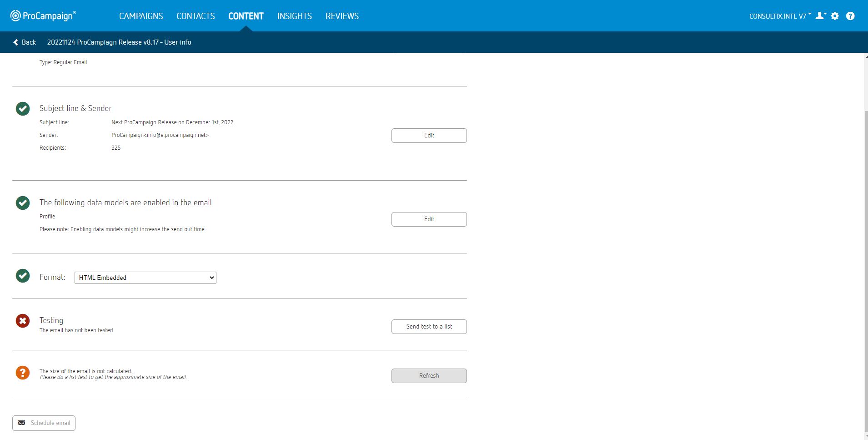Edit the Subject line & Sender section
Image resolution: width=868 pixels, height=440 pixels.
[429, 136]
